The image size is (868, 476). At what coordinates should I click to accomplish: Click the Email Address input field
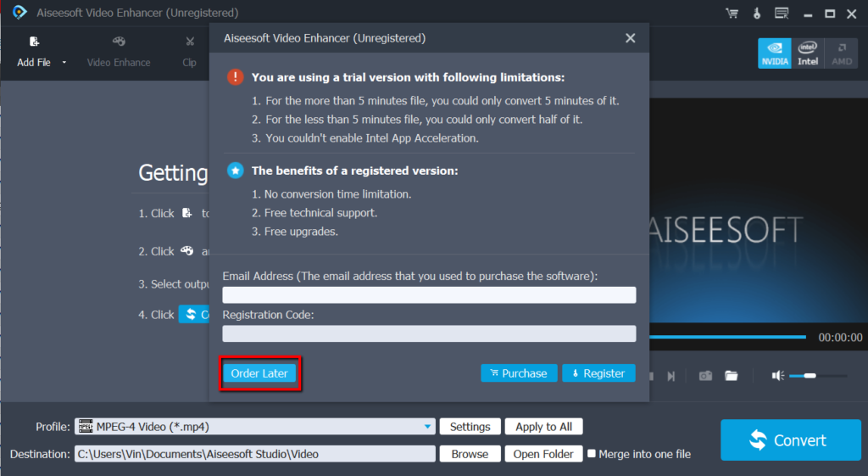tap(429, 294)
